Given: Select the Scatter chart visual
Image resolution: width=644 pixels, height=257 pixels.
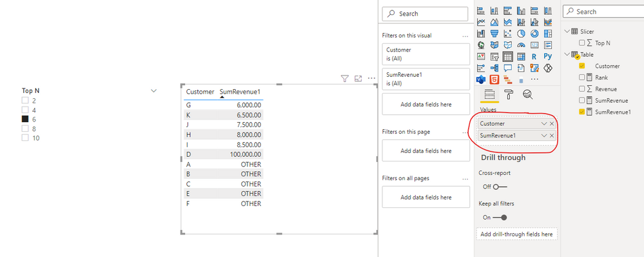Looking at the screenshot, I should 507,34.
